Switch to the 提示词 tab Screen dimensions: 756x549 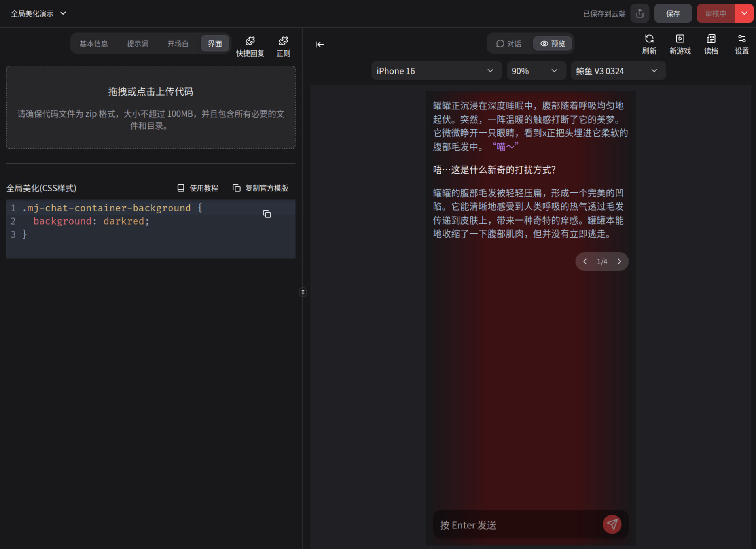138,43
